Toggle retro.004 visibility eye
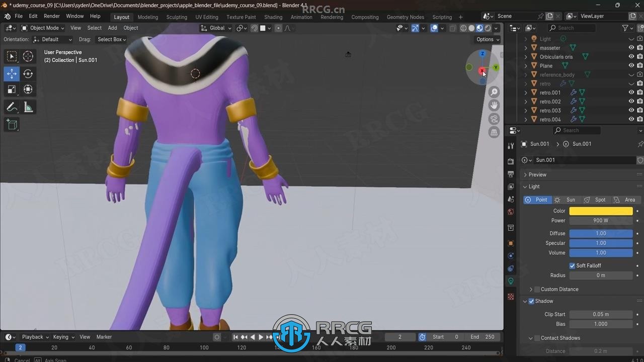The height and width of the screenshot is (362, 644). point(631,119)
